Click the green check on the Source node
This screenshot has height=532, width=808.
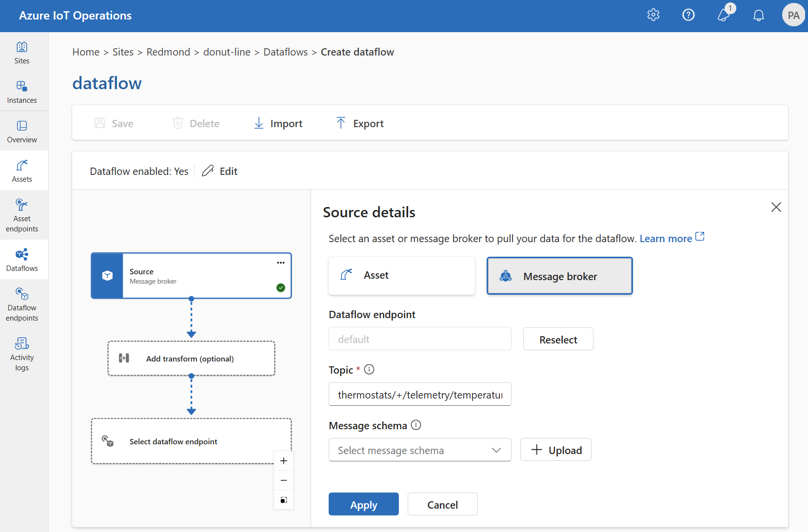point(281,287)
